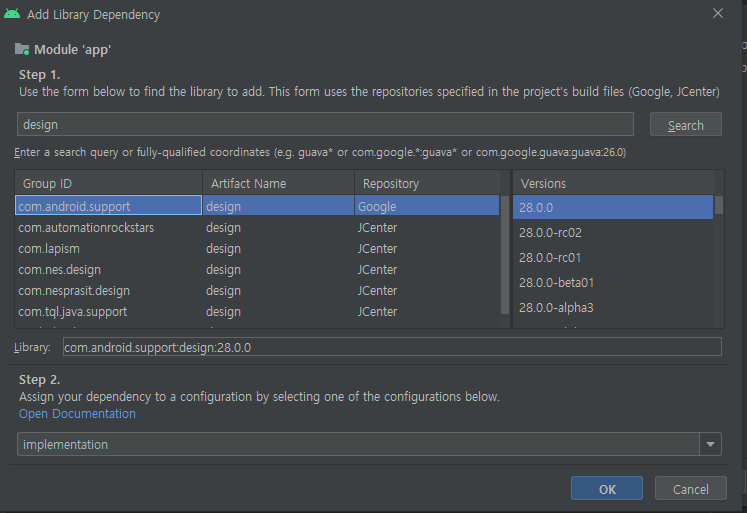This screenshot has width=747, height=513.
Task: Click the Repository column header
Action: tap(428, 183)
